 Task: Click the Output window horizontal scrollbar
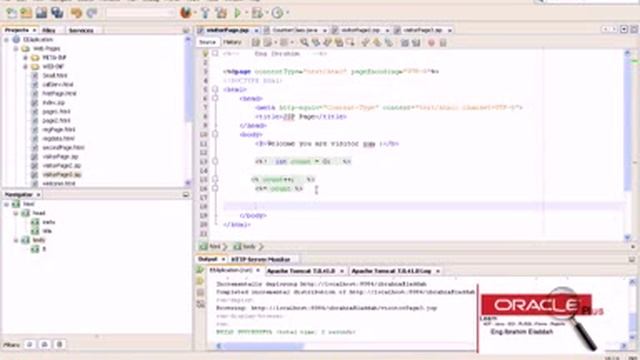point(264,346)
